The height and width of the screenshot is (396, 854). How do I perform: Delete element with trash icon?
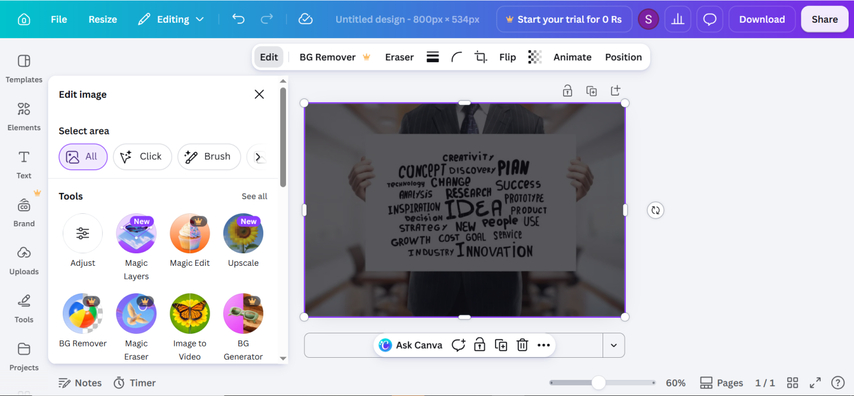(x=522, y=345)
